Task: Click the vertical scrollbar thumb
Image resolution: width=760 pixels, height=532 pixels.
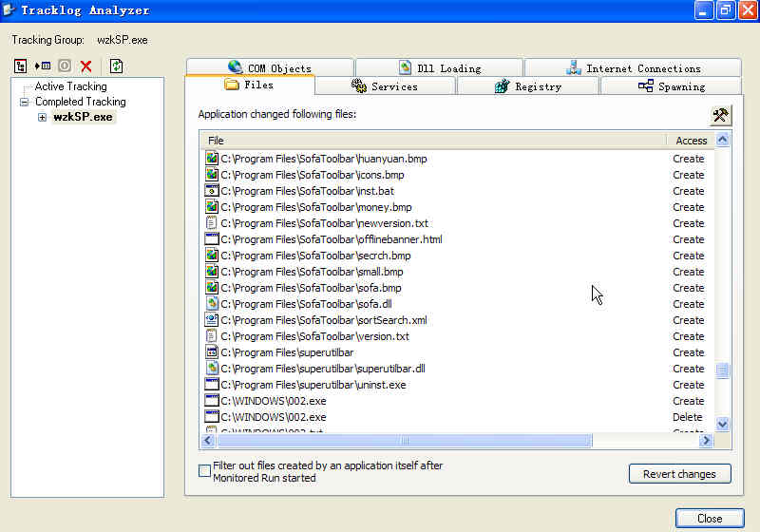Action: tap(722, 370)
